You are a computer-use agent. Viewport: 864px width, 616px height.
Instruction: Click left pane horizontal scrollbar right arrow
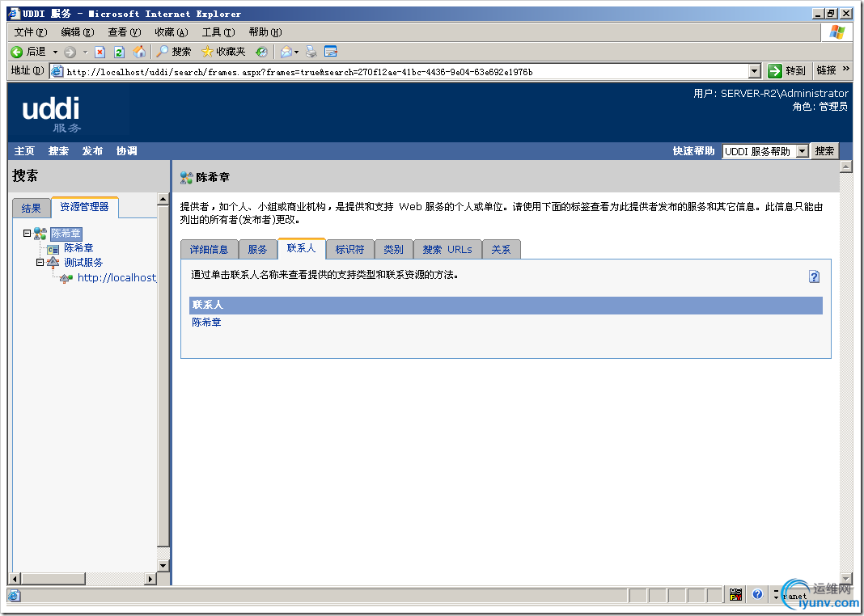tap(150, 579)
